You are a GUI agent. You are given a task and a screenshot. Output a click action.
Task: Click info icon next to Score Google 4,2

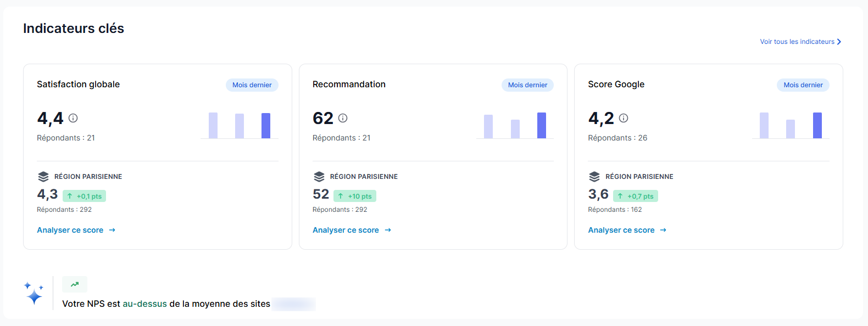624,118
